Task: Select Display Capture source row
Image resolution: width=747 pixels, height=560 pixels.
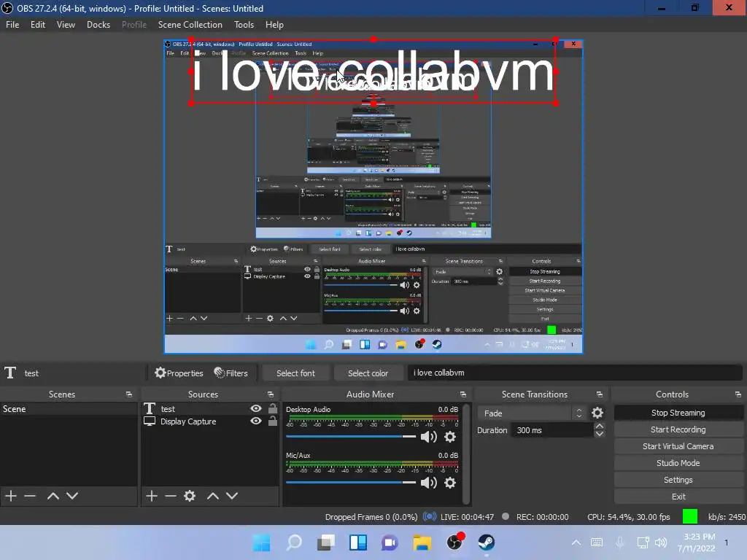Action: pos(209,421)
